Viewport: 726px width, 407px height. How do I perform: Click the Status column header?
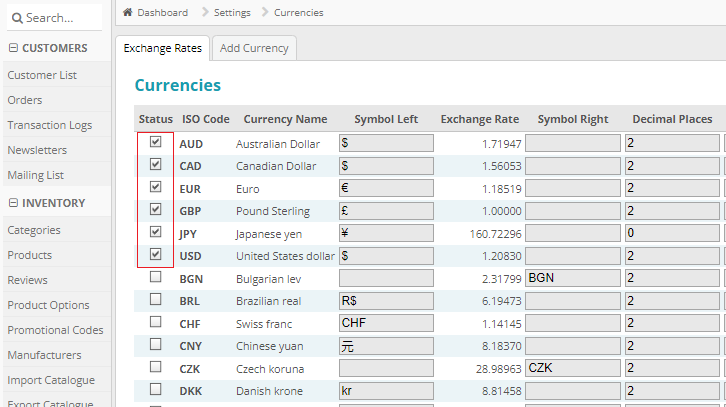[x=156, y=119]
